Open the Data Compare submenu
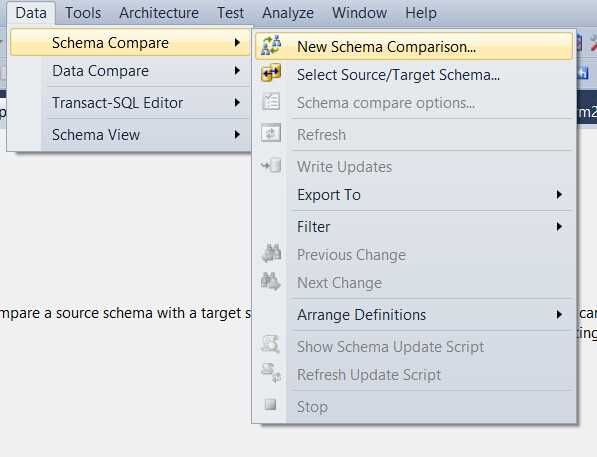The image size is (597, 457). coord(130,71)
